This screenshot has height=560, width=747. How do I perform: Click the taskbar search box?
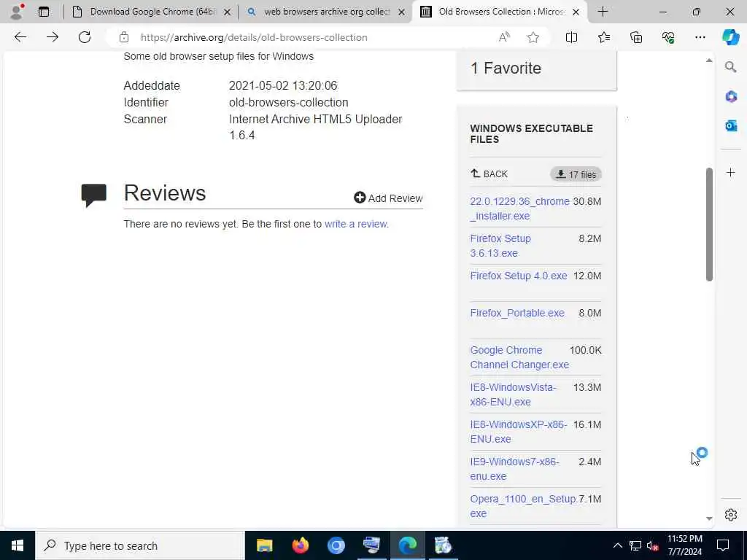click(139, 545)
